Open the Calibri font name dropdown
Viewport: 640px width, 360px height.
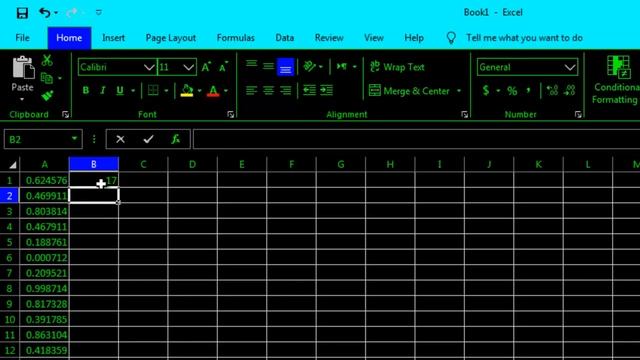(x=149, y=67)
